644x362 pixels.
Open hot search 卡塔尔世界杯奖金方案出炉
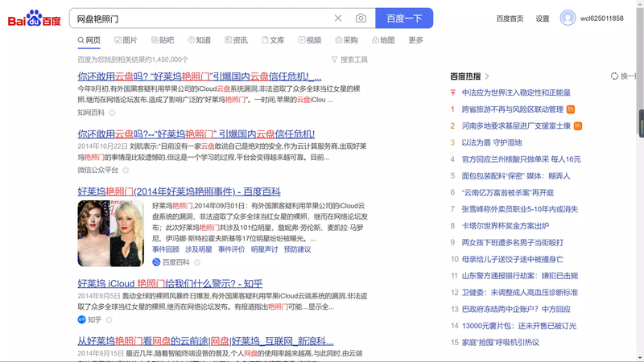(506, 226)
